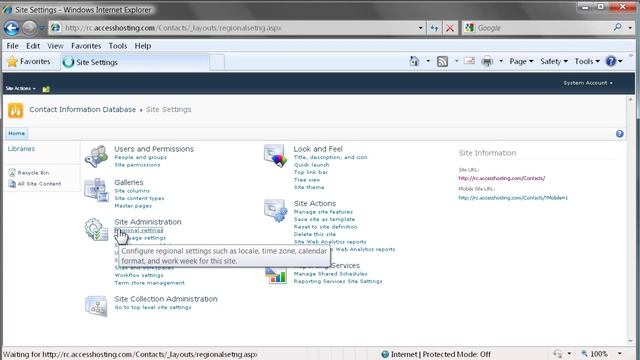The height and width of the screenshot is (360, 640).
Task: Click the browser Back arrow button
Action: [11, 28]
